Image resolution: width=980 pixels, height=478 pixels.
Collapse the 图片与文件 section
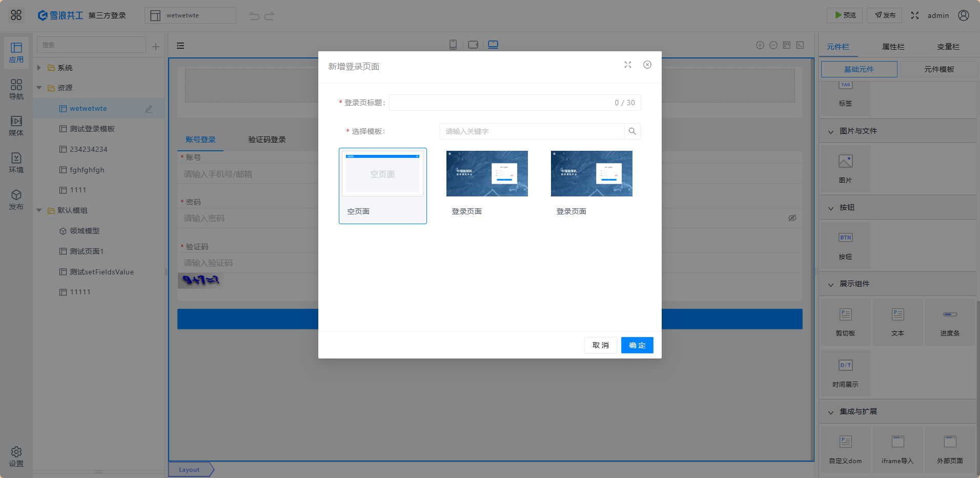pyautogui.click(x=831, y=132)
